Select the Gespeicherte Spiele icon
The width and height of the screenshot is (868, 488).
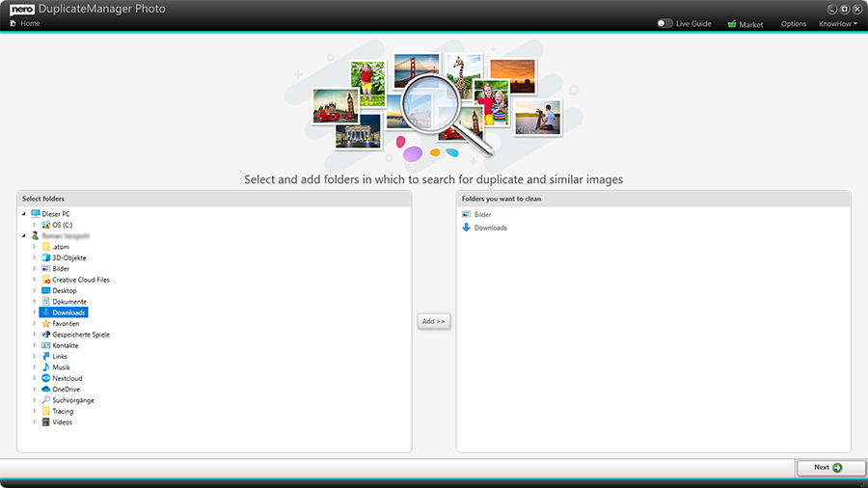(x=46, y=335)
